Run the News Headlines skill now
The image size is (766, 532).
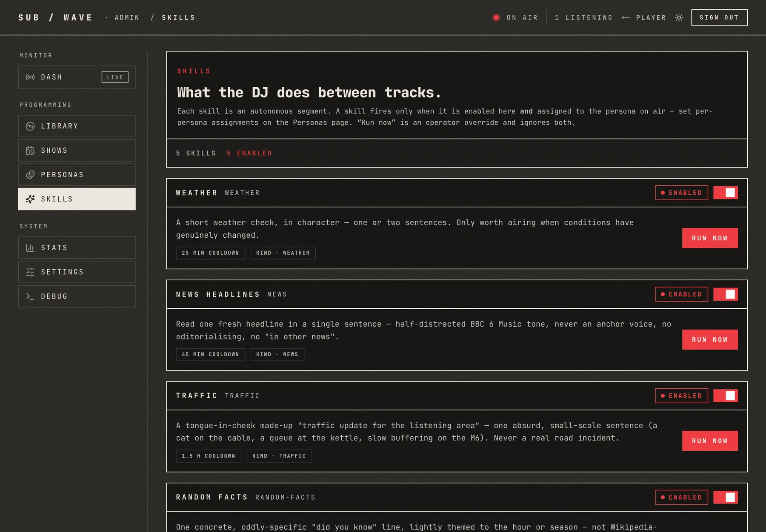[710, 340]
